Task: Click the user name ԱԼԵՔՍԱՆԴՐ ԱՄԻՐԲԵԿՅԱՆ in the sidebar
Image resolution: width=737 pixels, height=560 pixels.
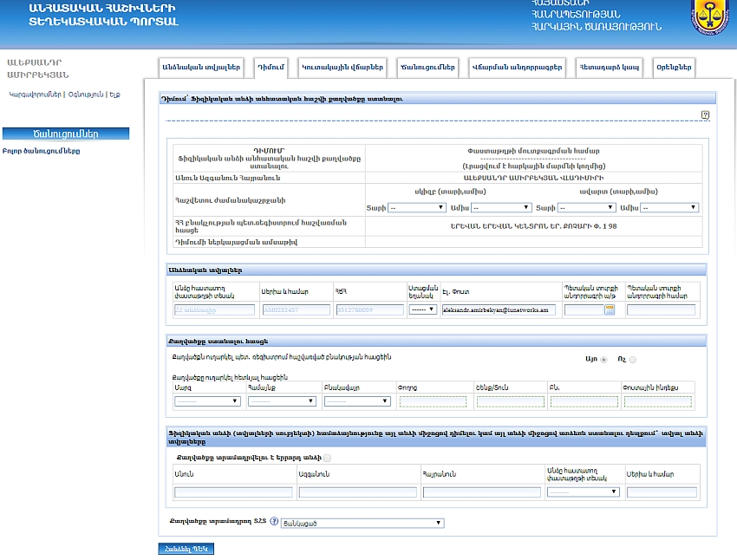Action: click(37, 68)
